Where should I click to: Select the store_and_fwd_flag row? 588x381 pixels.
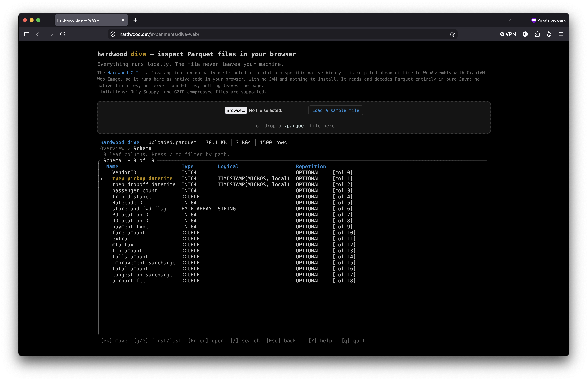293,209
